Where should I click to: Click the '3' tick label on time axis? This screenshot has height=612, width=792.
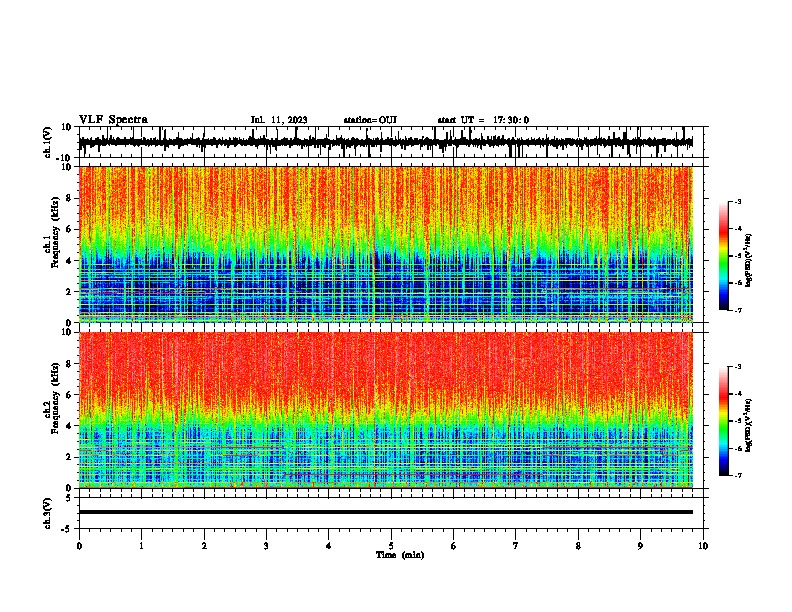(266, 546)
